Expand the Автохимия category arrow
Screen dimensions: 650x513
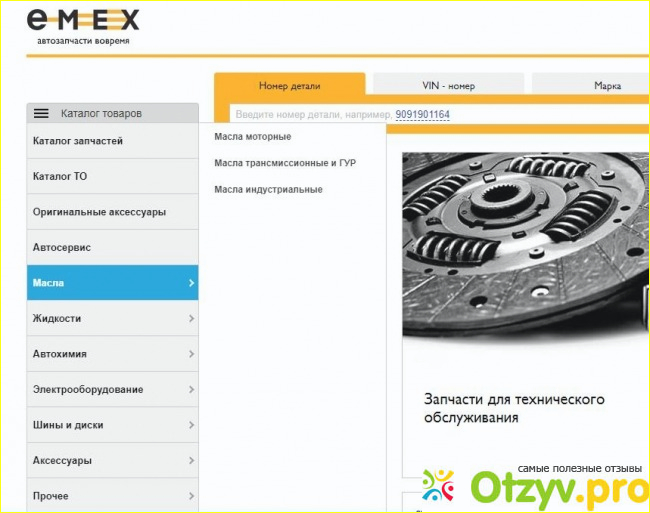coord(190,354)
